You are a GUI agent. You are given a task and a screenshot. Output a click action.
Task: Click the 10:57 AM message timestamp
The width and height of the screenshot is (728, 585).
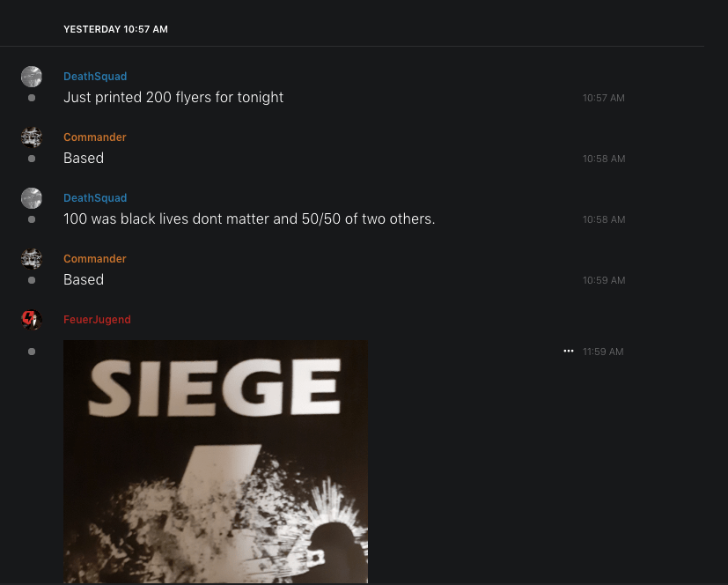[x=603, y=98]
